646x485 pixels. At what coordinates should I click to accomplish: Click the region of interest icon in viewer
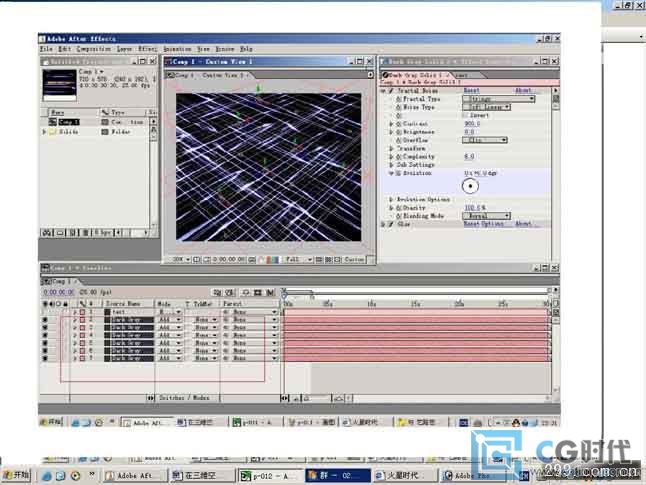(x=207, y=260)
